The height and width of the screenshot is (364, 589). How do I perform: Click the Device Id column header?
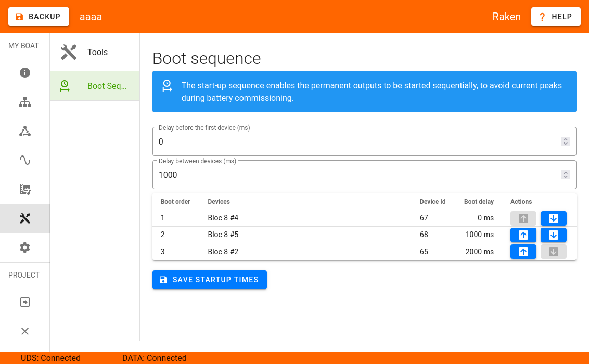[432, 202]
